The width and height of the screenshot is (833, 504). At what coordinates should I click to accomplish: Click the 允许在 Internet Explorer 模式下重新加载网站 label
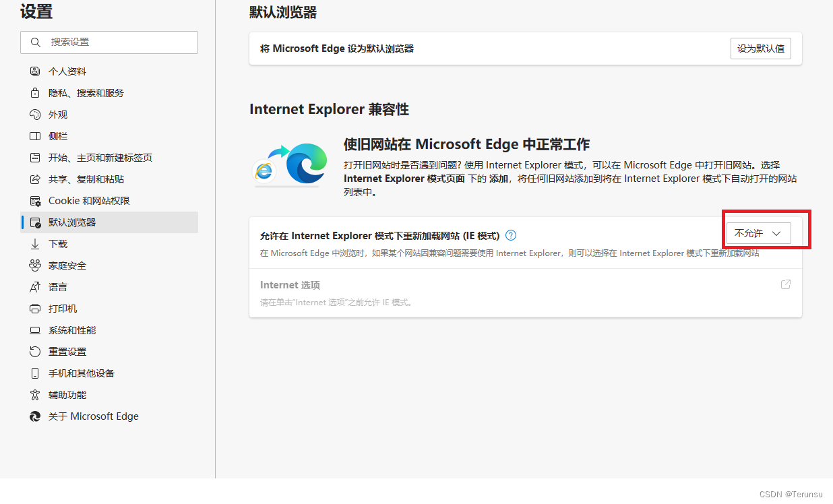pyautogui.click(x=379, y=236)
